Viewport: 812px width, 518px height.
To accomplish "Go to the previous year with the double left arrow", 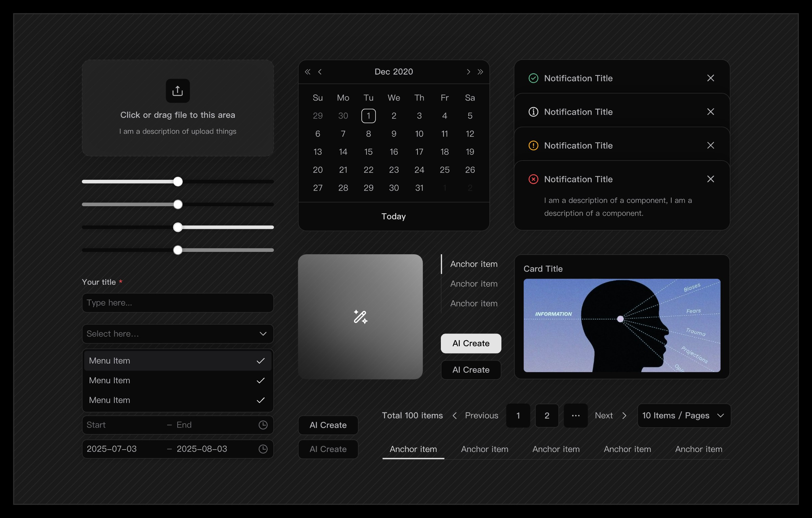I will (307, 72).
